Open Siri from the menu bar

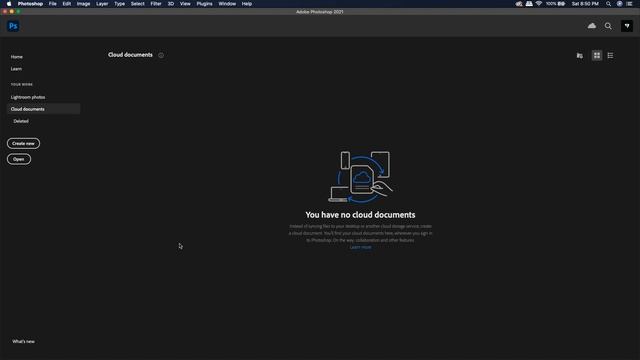619,4
